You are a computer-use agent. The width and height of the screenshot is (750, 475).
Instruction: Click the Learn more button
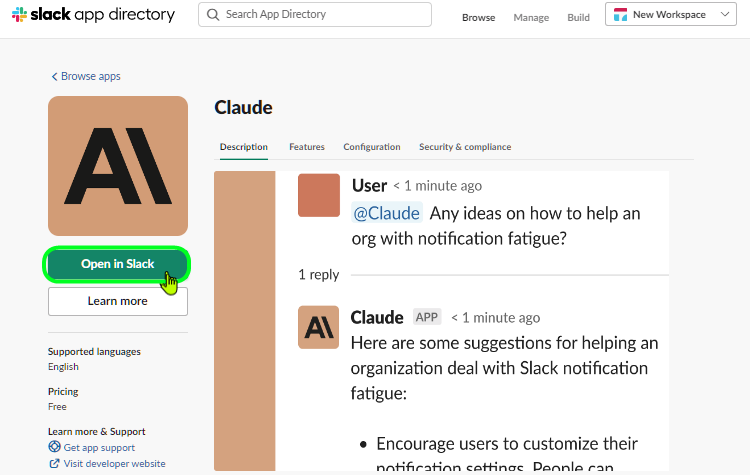pos(118,301)
